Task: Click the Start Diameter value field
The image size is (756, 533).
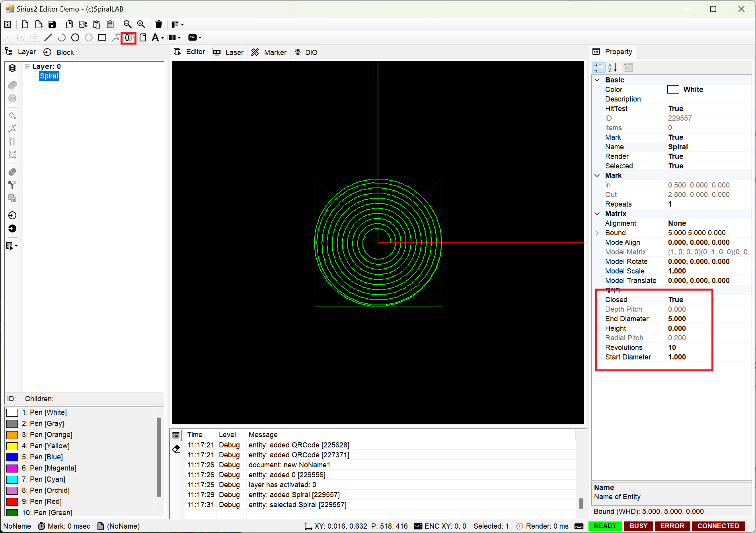Action: click(x=709, y=357)
